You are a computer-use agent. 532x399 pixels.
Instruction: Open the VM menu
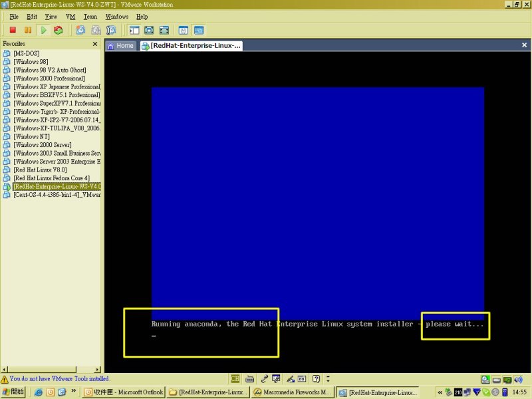click(x=70, y=17)
